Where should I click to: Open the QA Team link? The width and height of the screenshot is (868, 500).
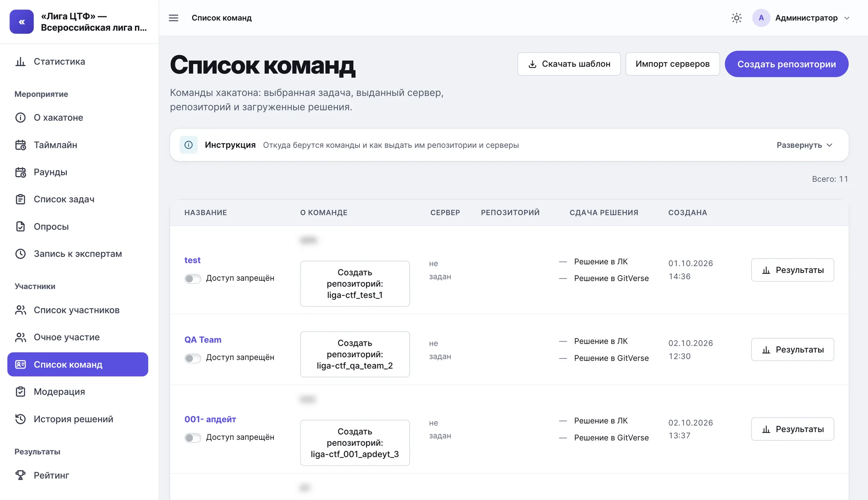point(203,340)
